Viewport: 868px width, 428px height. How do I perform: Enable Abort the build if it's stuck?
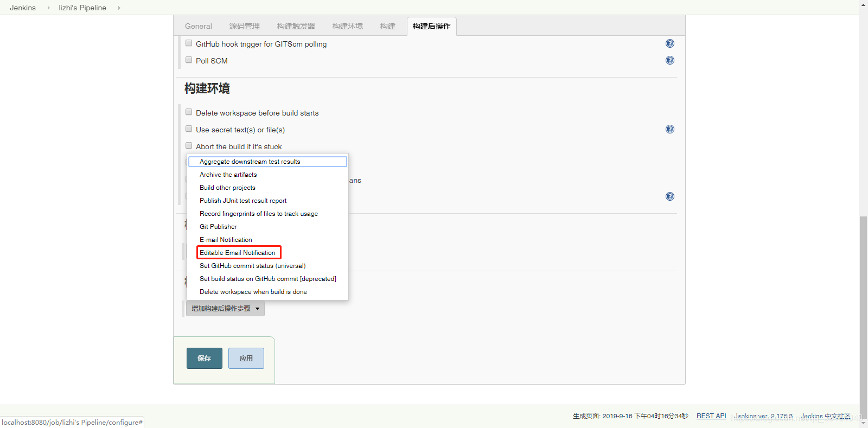tap(189, 145)
